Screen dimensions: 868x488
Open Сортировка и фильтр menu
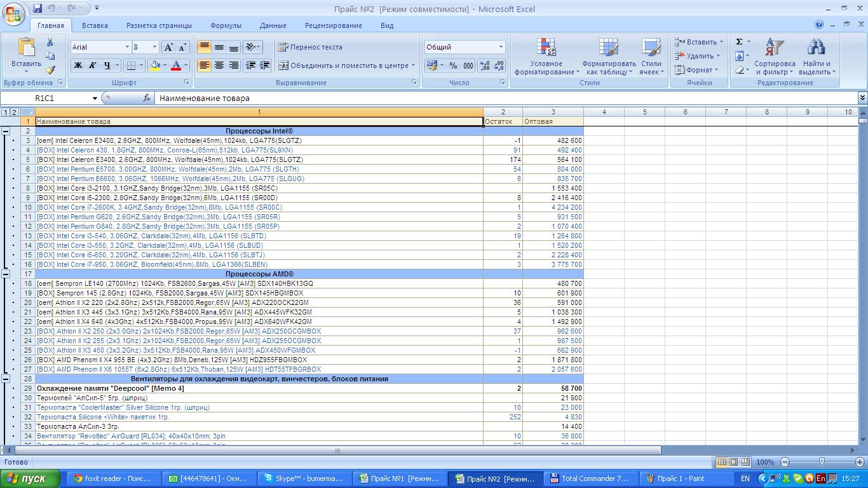[x=775, y=57]
